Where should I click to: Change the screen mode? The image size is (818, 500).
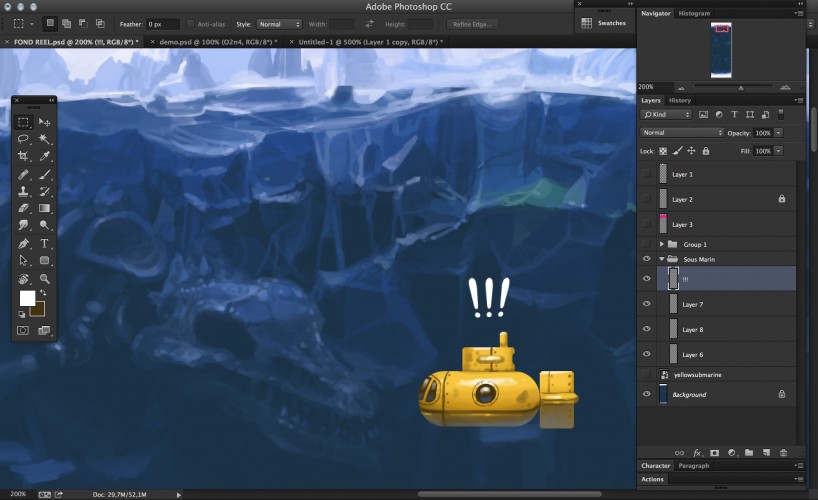coord(44,330)
